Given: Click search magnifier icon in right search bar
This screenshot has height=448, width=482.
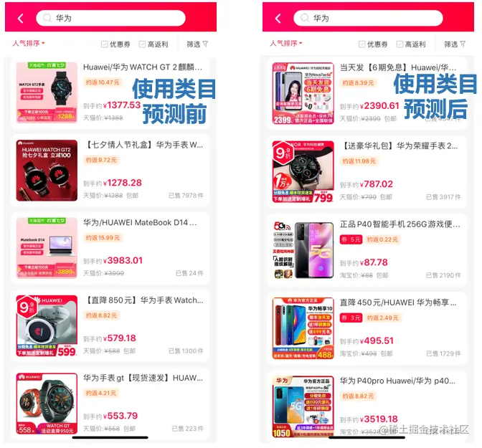Looking at the screenshot, I should pos(305,18).
